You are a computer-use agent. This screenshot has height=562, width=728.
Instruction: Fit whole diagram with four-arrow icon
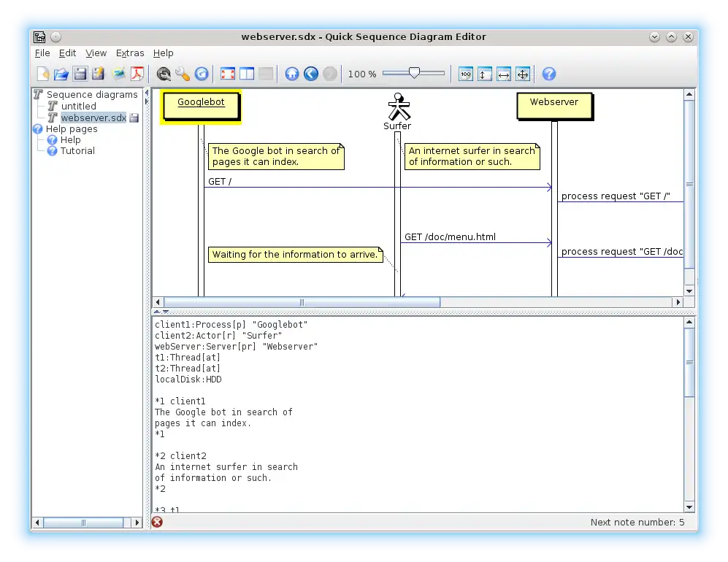(523, 74)
